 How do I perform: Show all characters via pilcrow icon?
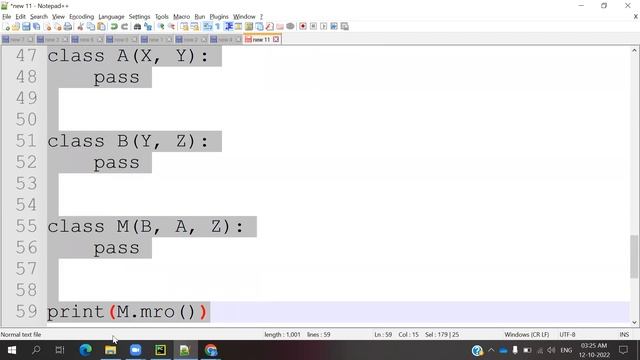pos(218,27)
